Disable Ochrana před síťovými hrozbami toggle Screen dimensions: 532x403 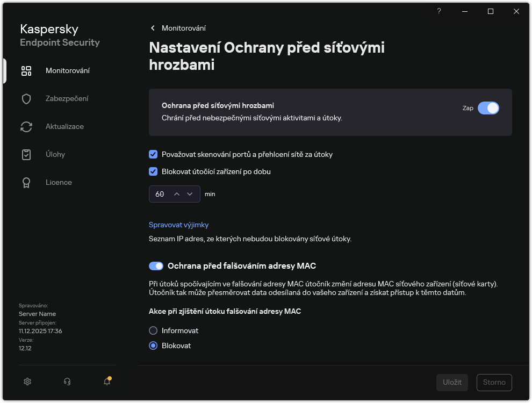point(488,108)
